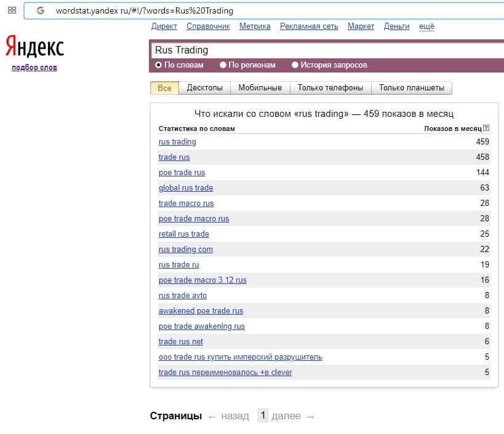Click the browser tab grid icon
504x434 pixels.
pos(12,10)
